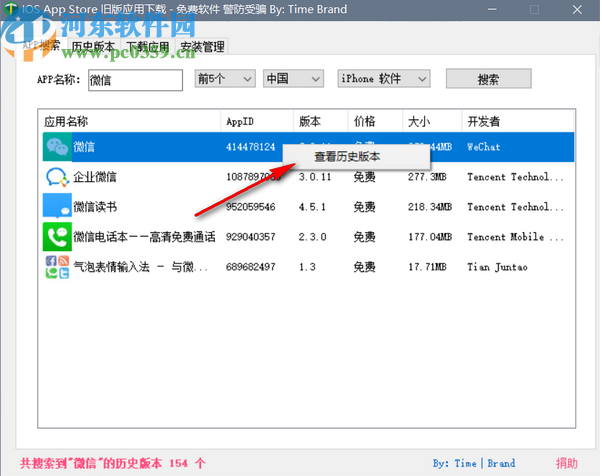Viewport: 602px width, 476px height.
Task: Click AppID 689682497
Action: pyautogui.click(x=250, y=267)
